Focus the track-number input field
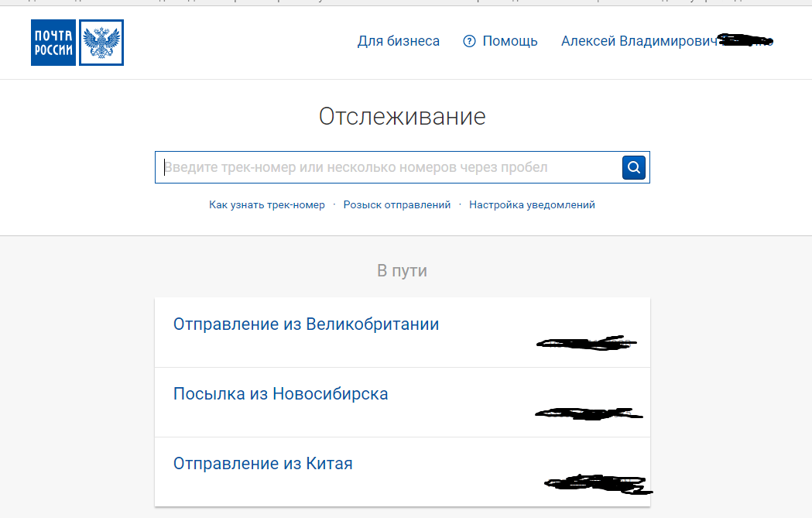The width and height of the screenshot is (812, 518). (x=387, y=167)
